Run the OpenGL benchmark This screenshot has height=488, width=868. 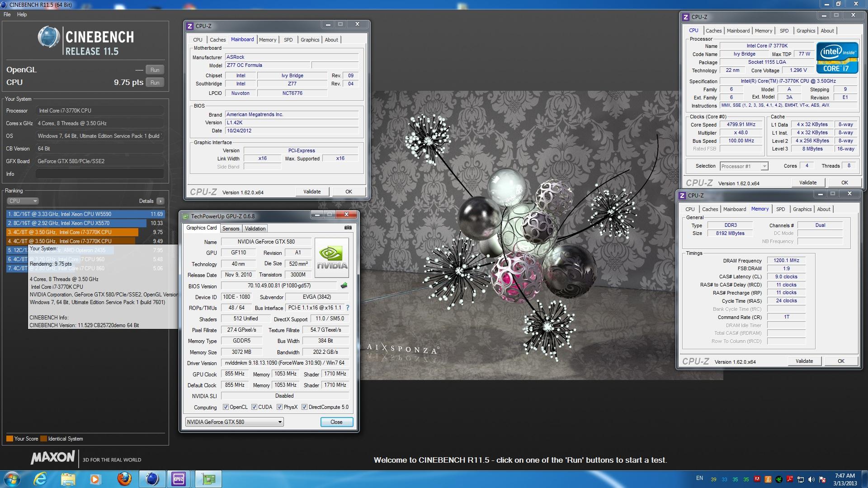(155, 70)
